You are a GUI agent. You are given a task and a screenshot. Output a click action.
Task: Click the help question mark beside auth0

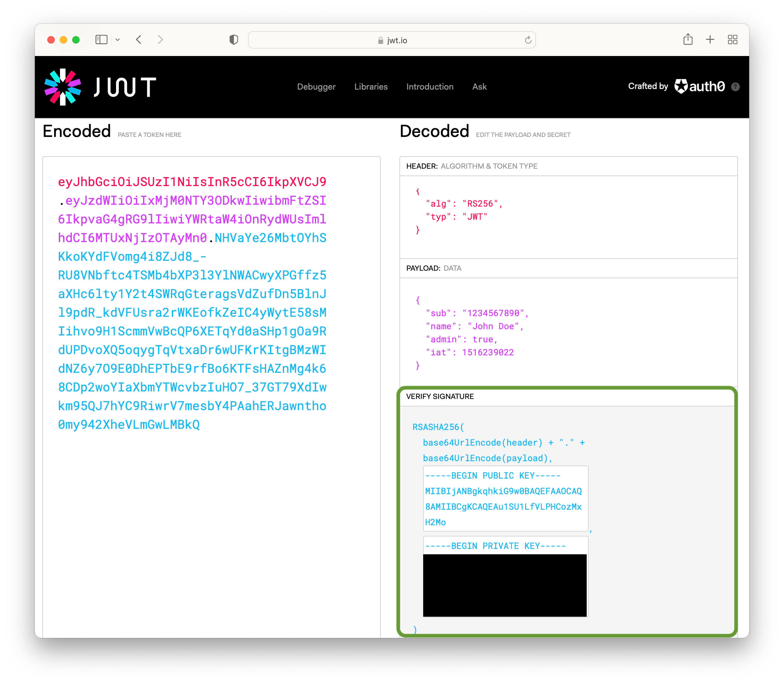pos(735,87)
